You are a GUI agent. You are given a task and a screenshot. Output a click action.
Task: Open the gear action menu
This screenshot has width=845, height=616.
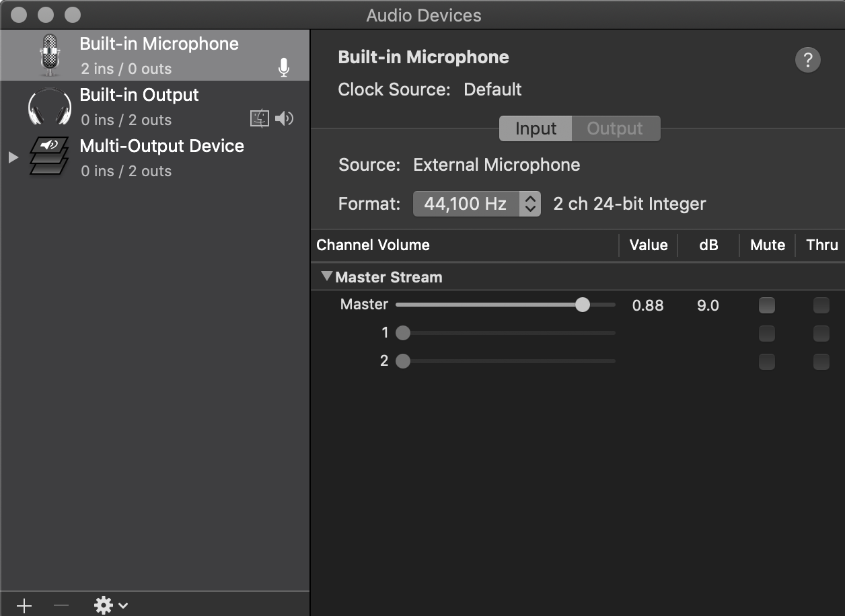(x=110, y=605)
